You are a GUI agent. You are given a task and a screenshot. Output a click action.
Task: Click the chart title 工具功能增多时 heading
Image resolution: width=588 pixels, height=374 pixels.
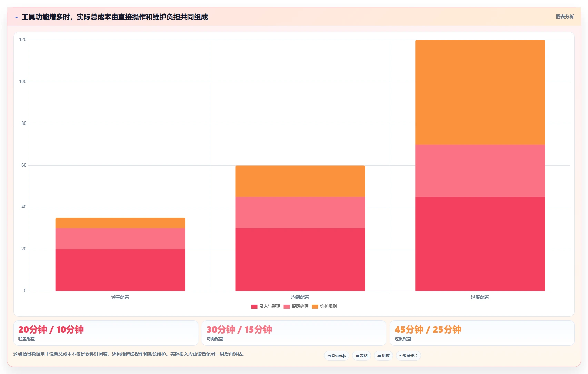click(x=114, y=17)
